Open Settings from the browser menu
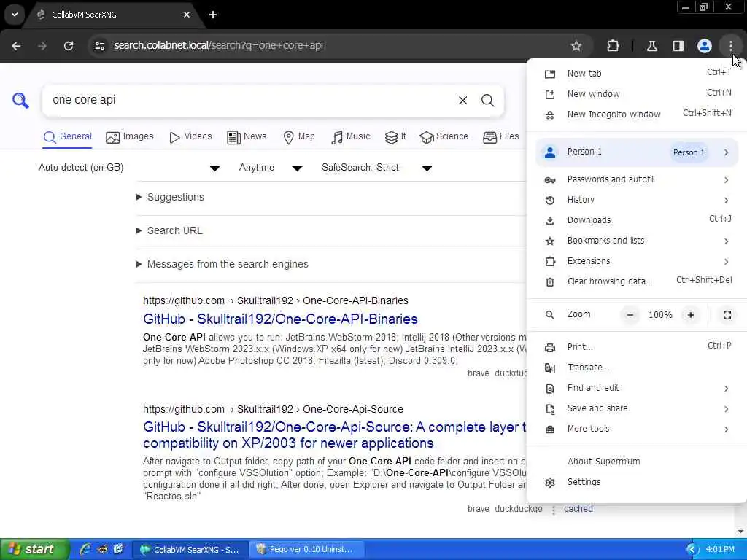Image resolution: width=747 pixels, height=560 pixels. pyautogui.click(x=637, y=482)
